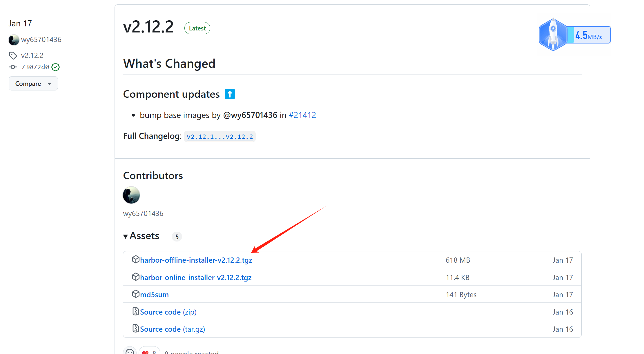The width and height of the screenshot is (644, 354).
Task: Click the rocket download accelerator icon
Action: coord(553,34)
